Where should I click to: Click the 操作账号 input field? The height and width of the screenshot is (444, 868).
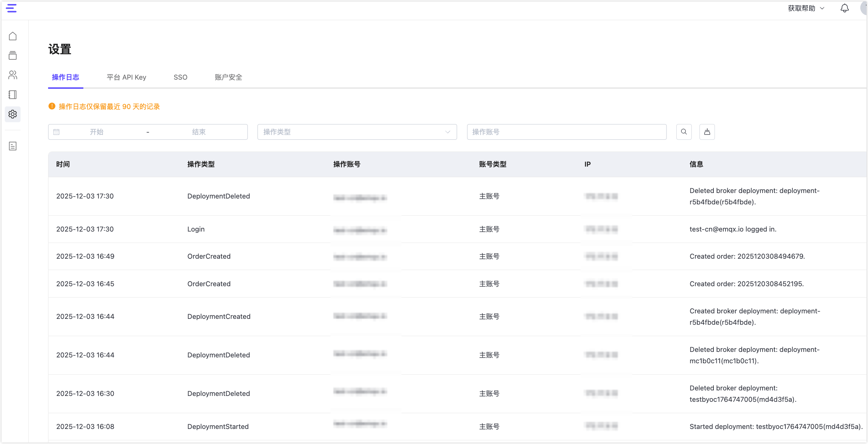567,132
